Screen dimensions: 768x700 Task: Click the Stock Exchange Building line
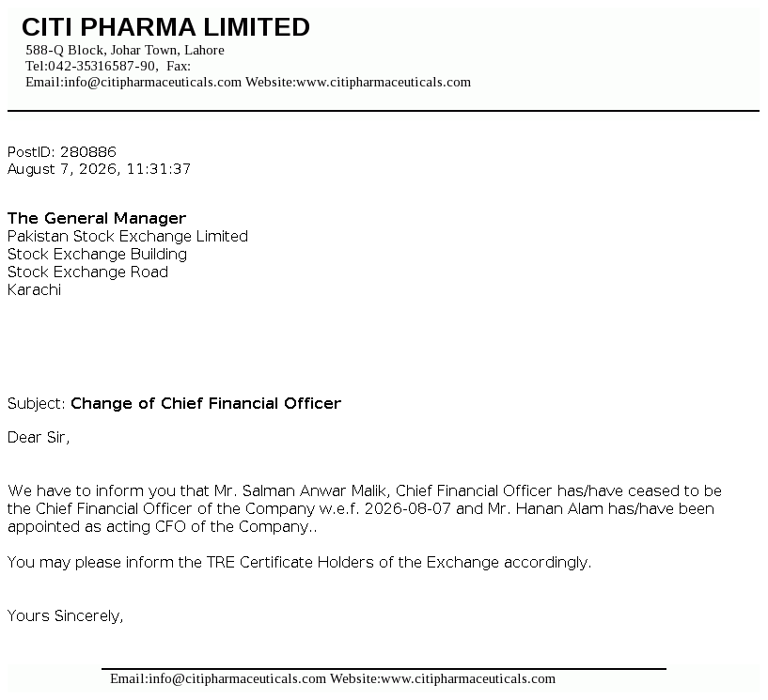[x=97, y=255]
